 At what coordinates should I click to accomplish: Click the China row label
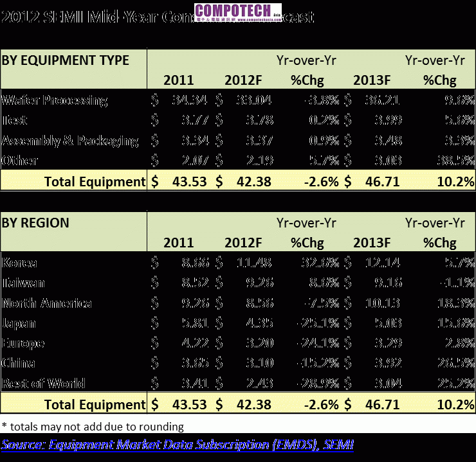click(x=19, y=364)
